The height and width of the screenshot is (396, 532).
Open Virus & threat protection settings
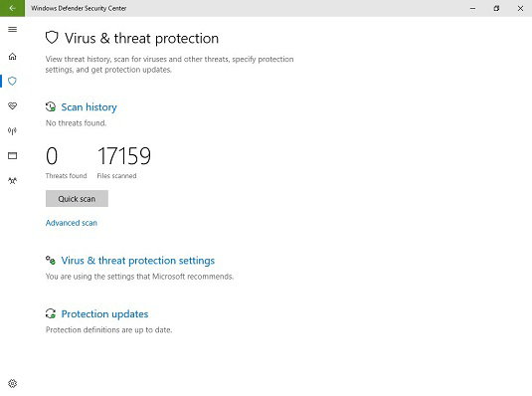[x=138, y=261]
